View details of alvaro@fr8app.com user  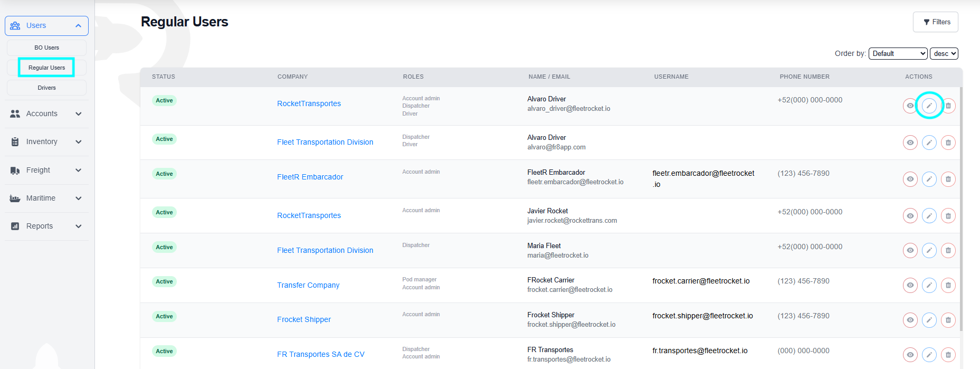[x=910, y=143]
